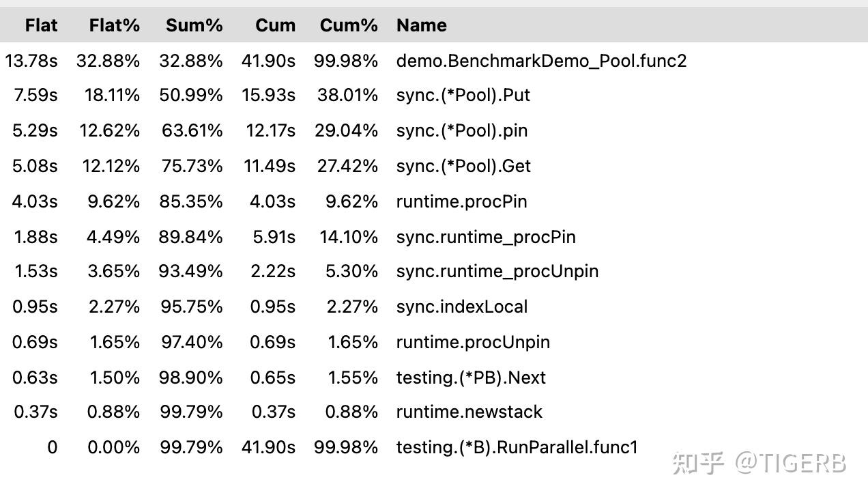Screen dimensions: 868x497
Task: Sort by the Cum% column header
Action: coord(348,25)
